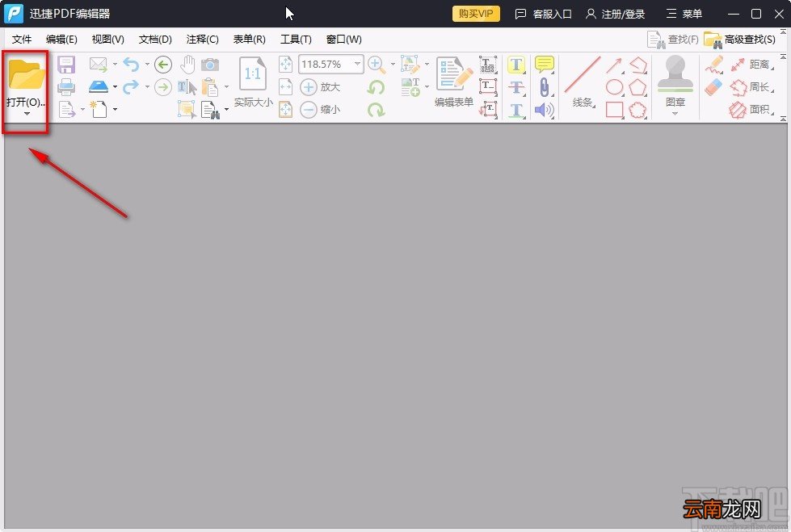Open the Document (文档(D)) menu
This screenshot has width=791, height=532.
tap(155, 40)
